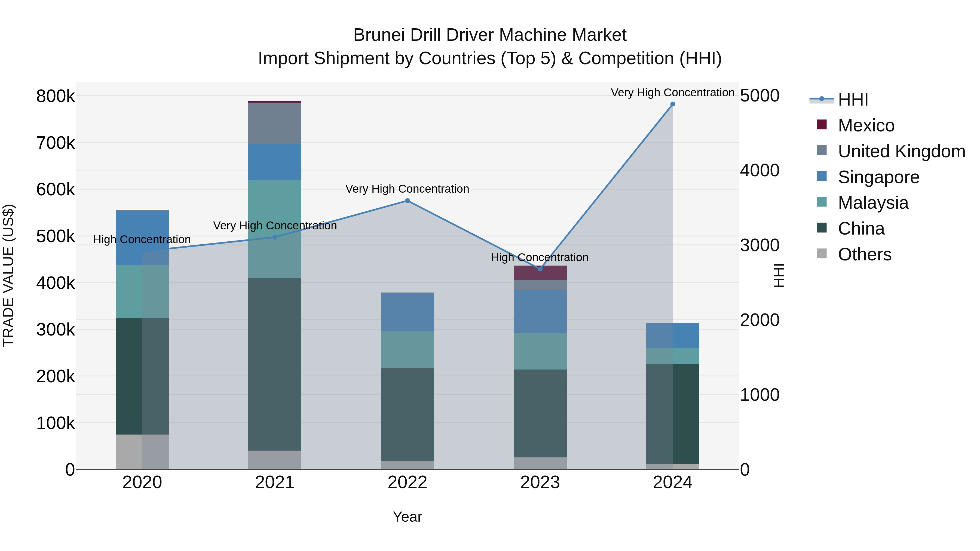
Task: Click the 'Very High Concentration' annotation above 2024
Action: click(673, 93)
